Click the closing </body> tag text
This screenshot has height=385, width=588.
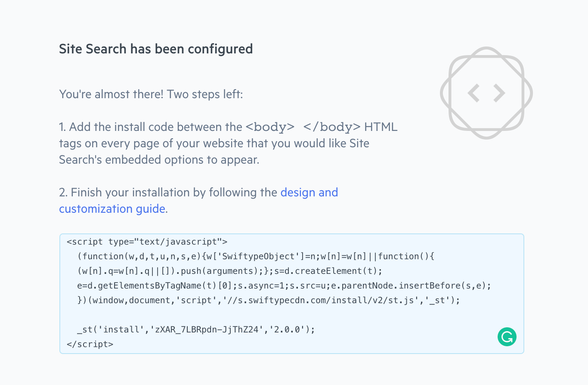[332, 127]
